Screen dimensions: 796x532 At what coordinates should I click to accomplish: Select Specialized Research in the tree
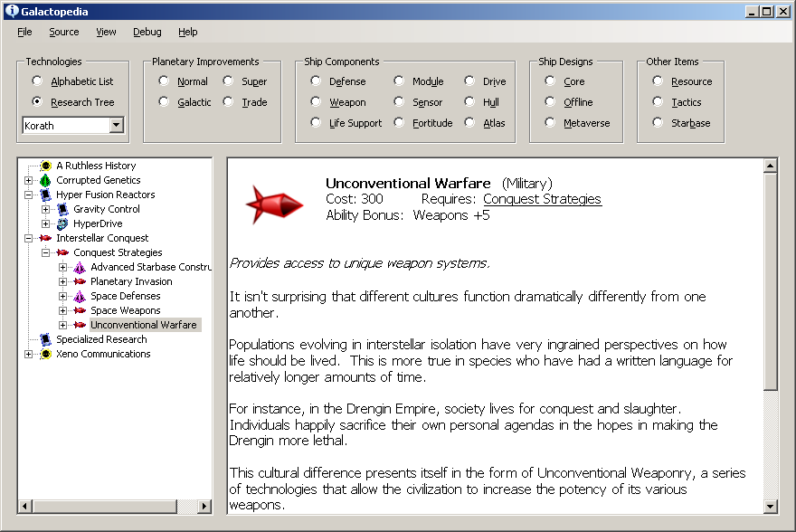101,339
